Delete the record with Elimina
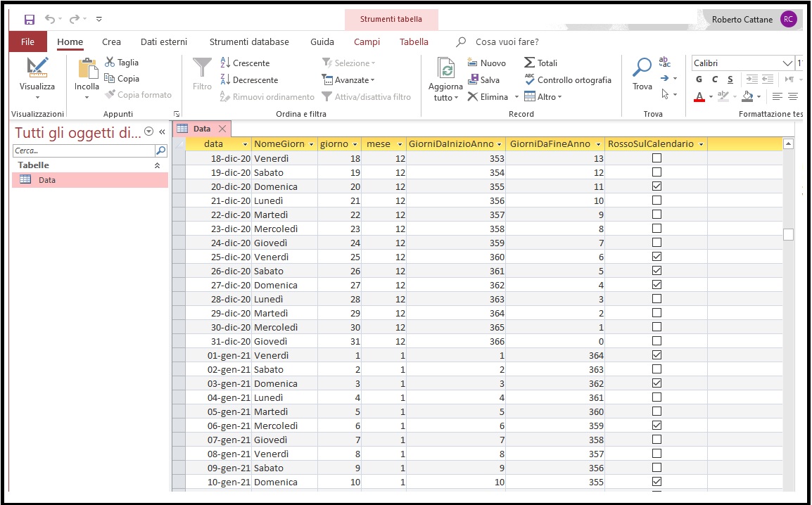 (488, 97)
